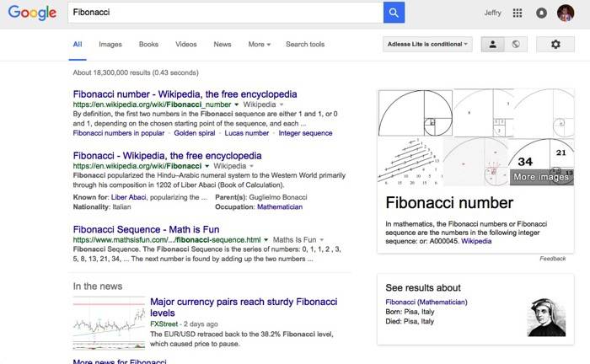Open the Golden spiral sublink
This screenshot has width=590, height=364.
coord(195,133)
